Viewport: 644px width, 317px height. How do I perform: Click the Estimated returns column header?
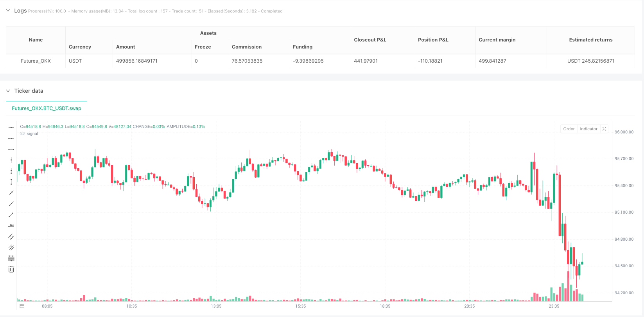pos(590,40)
